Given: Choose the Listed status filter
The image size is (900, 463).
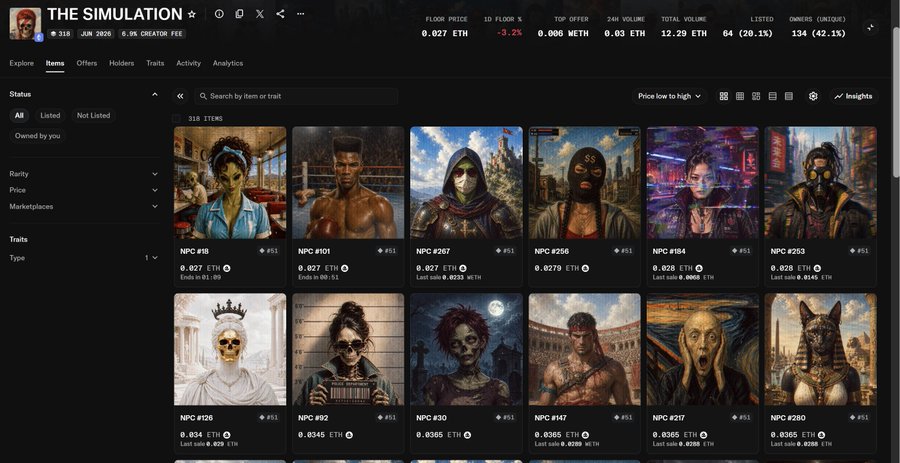Looking at the screenshot, I should pyautogui.click(x=50, y=115).
